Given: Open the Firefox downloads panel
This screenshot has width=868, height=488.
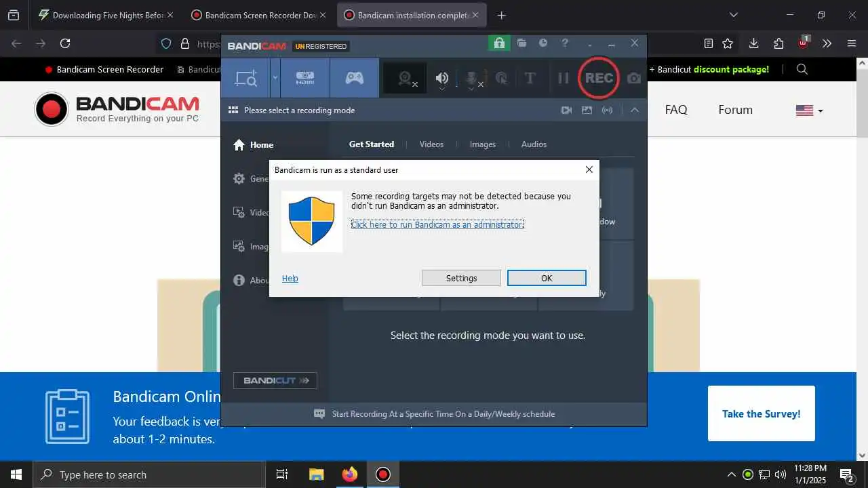Looking at the screenshot, I should pos(753,43).
